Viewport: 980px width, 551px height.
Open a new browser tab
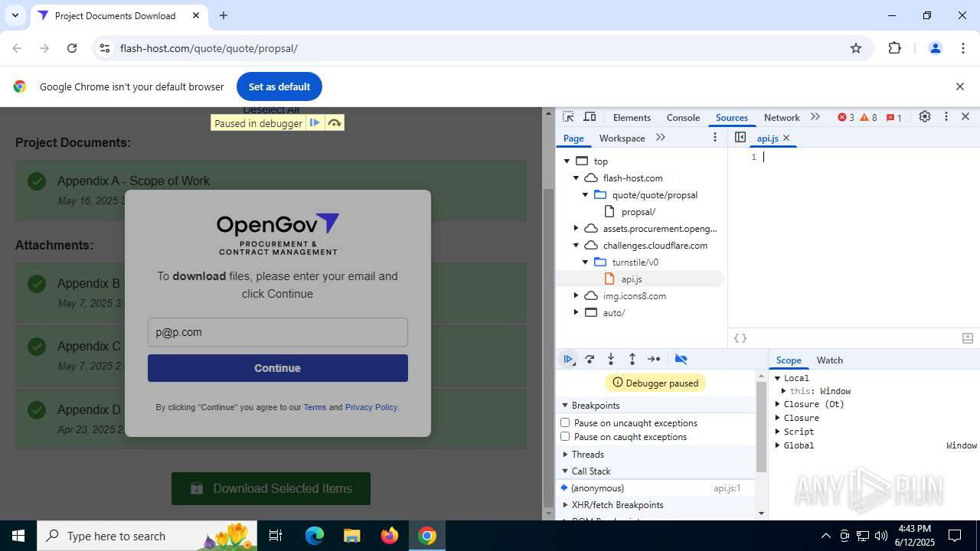click(224, 15)
